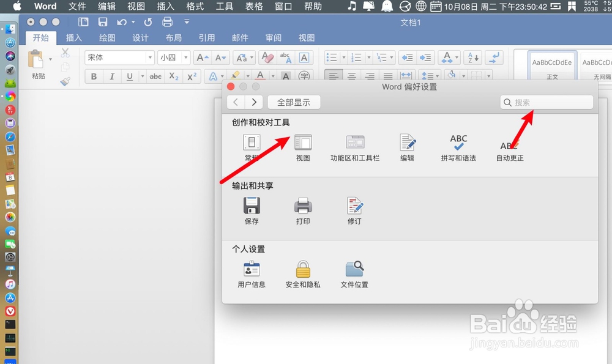This screenshot has width=612, height=364.
Task: Click the Format Painter brush icon
Action: click(65, 81)
